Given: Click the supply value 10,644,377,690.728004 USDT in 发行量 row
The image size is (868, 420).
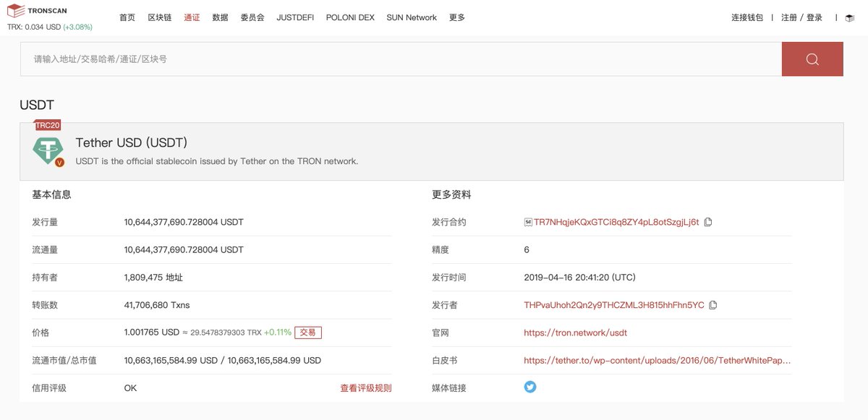Looking at the screenshot, I should point(184,222).
